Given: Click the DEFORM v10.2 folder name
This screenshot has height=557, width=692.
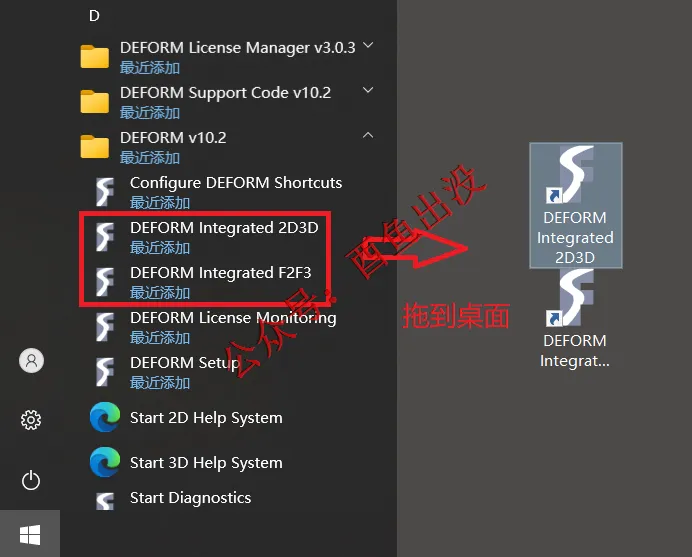Looking at the screenshot, I should coord(173,138).
